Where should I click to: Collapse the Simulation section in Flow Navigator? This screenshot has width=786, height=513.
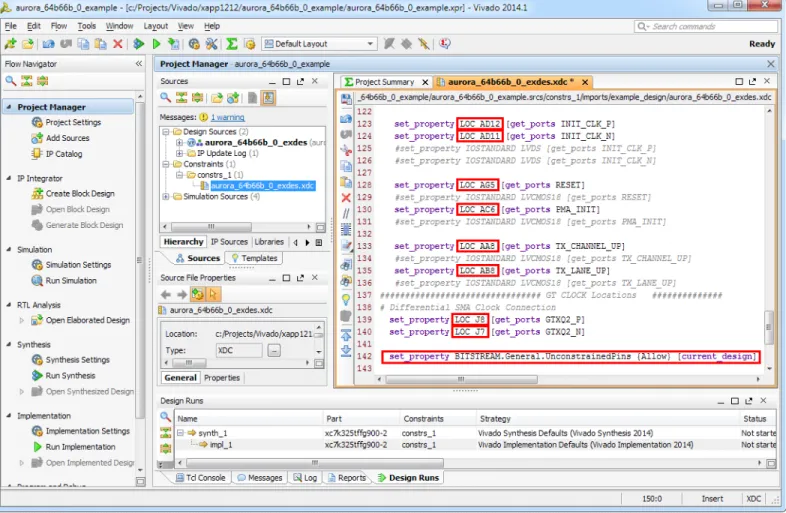(9, 249)
